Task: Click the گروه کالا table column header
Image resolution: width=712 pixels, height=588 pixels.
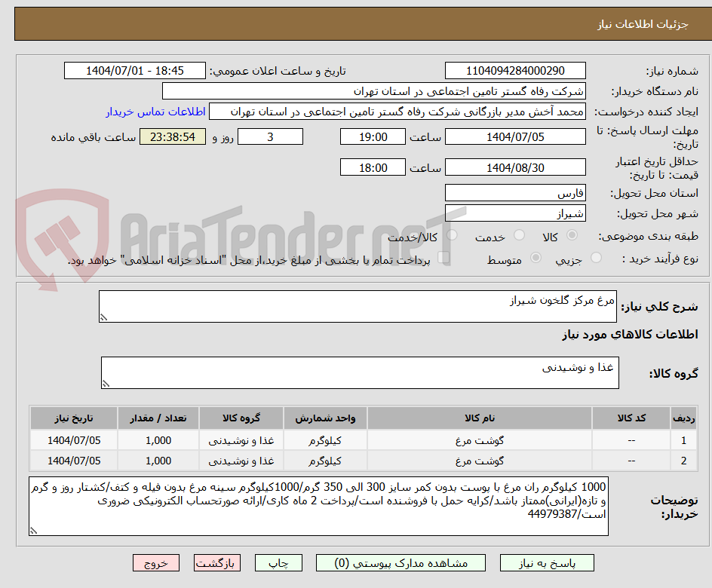Action: pos(241,418)
